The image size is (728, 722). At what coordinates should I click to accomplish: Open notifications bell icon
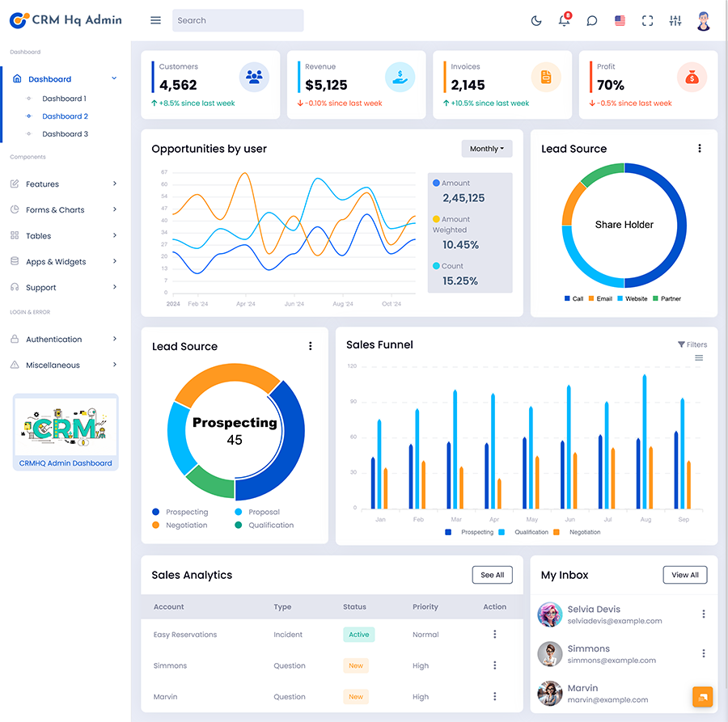pyautogui.click(x=564, y=20)
